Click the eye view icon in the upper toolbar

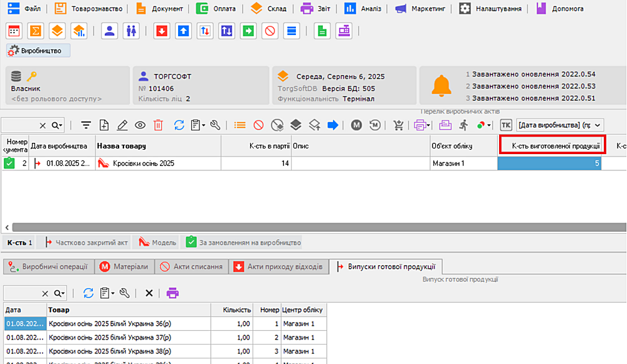[140, 125]
